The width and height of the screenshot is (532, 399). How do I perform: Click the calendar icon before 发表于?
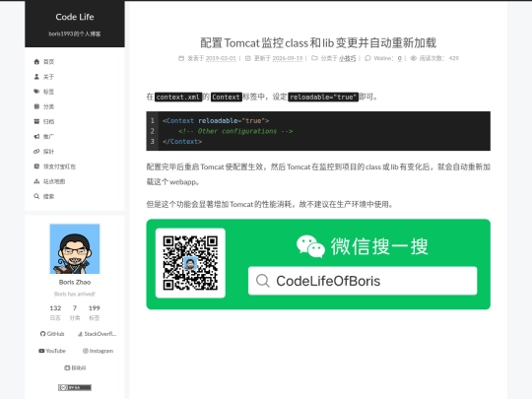[181, 58]
